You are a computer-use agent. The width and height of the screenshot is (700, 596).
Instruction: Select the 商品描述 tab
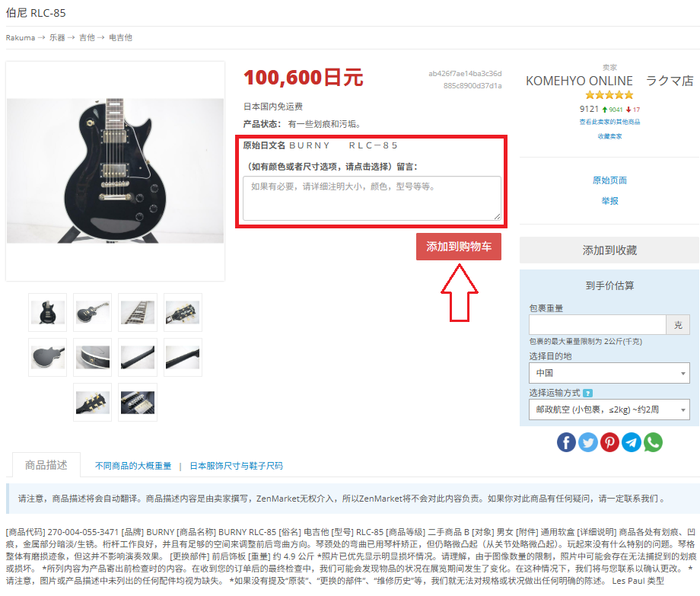coord(46,465)
